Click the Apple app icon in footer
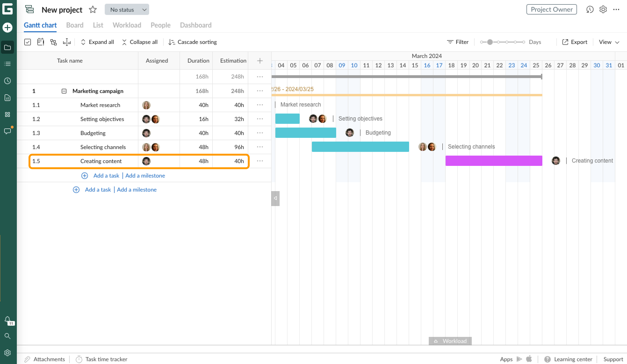Screen dimensions: 627x364 pyautogui.click(x=529, y=359)
